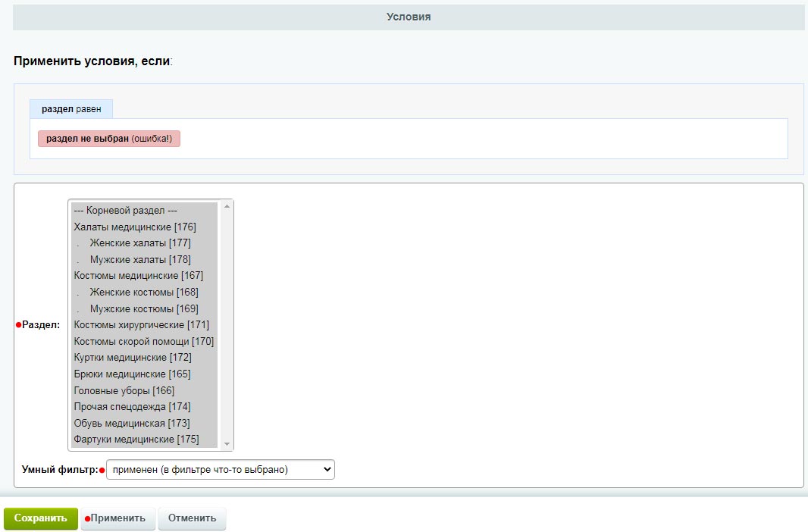The height and width of the screenshot is (532, 808).
Task: Click the Отменить button
Action: [x=192, y=518]
